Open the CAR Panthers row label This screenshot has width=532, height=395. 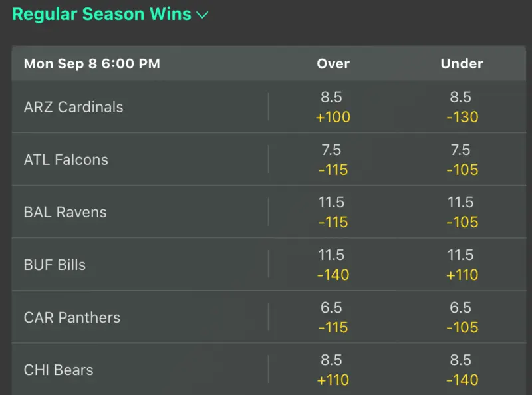point(72,317)
